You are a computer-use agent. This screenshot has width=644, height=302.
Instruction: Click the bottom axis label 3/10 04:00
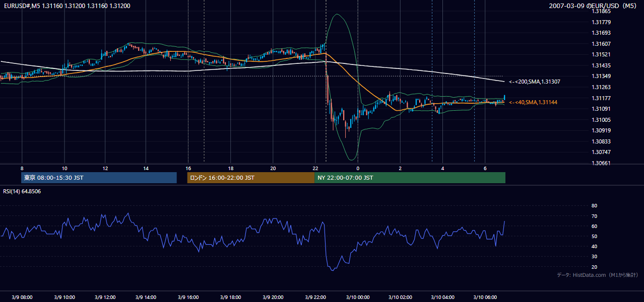click(442, 297)
